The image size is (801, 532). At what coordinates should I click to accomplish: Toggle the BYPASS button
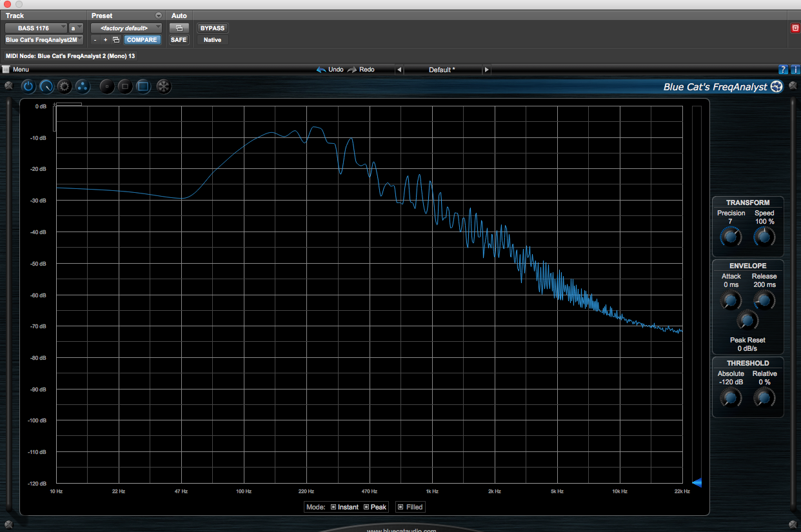[213, 28]
